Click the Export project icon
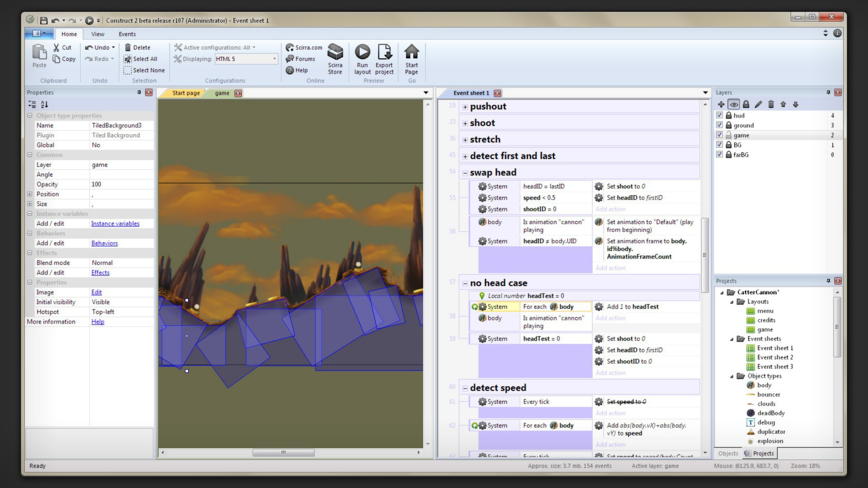The width and height of the screenshot is (868, 488). click(x=384, y=52)
